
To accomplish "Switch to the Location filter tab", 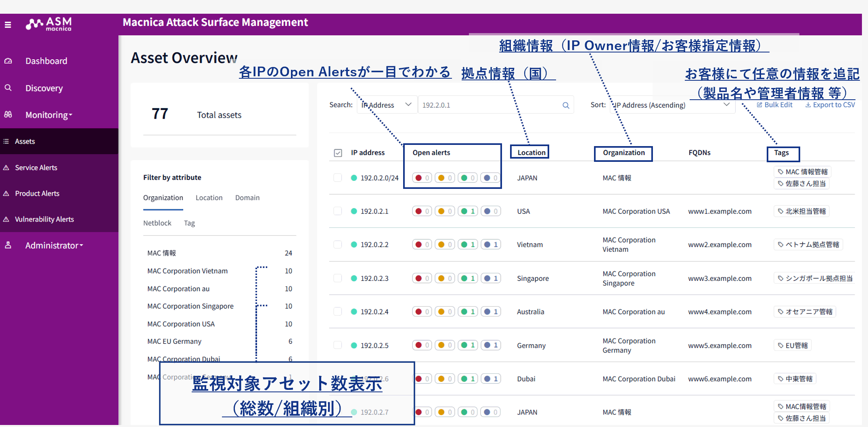I will pyautogui.click(x=209, y=198).
